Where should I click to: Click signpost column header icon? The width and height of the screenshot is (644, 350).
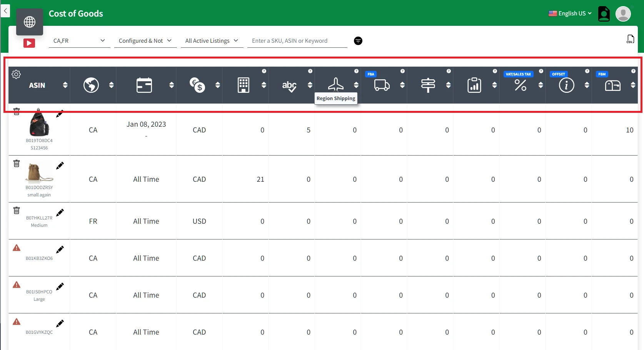pyautogui.click(x=428, y=85)
